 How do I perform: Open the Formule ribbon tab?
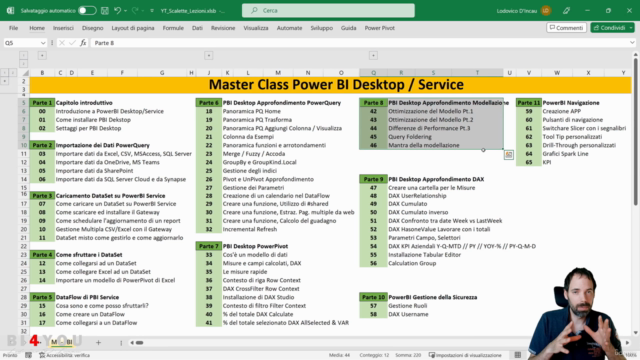(x=173, y=28)
